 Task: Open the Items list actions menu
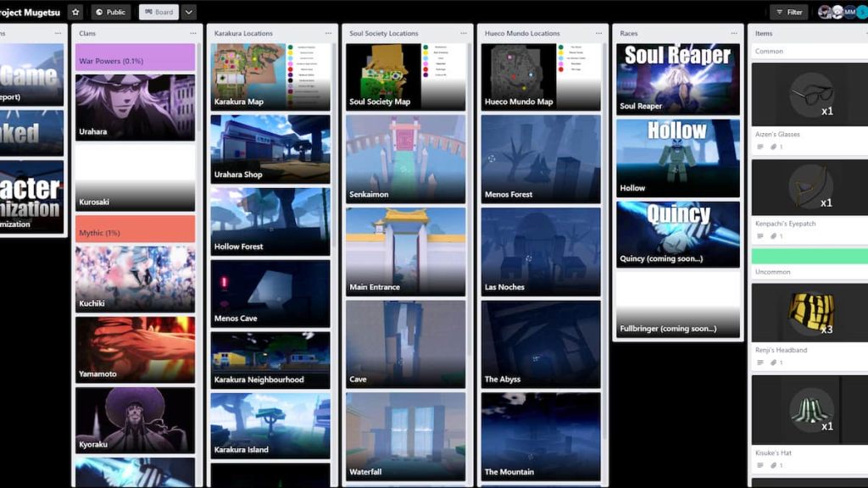click(x=863, y=33)
